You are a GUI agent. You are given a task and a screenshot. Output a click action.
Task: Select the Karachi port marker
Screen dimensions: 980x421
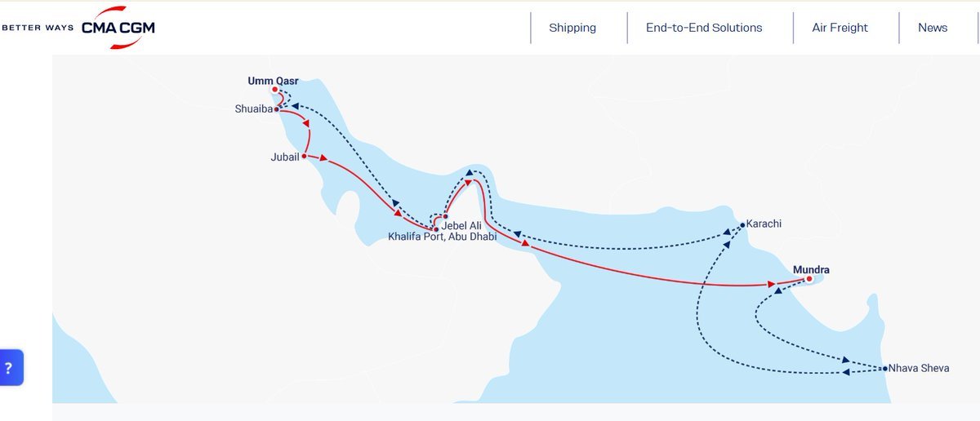742,224
